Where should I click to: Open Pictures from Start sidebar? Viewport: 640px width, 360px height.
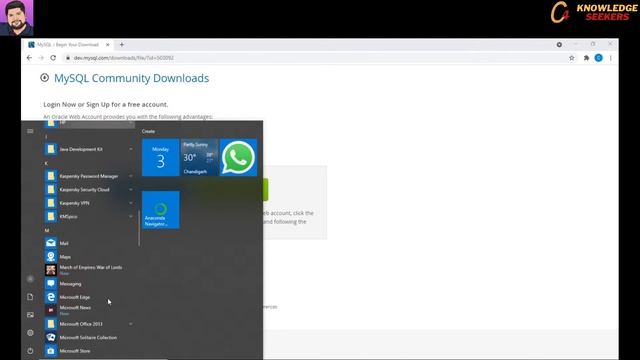[x=30, y=315]
